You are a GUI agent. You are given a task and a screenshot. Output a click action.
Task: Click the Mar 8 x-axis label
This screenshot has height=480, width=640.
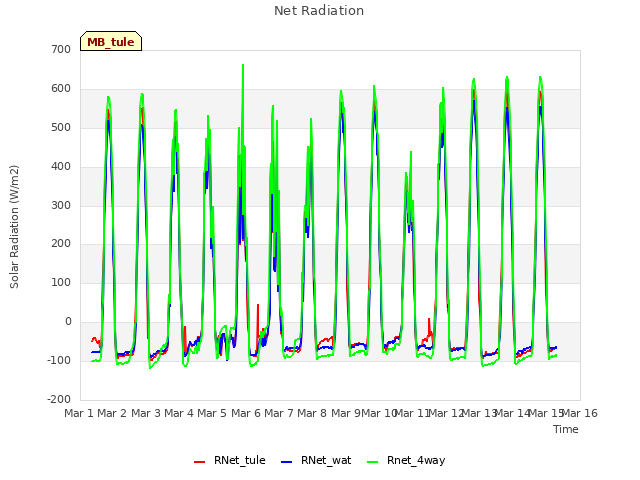click(x=312, y=413)
